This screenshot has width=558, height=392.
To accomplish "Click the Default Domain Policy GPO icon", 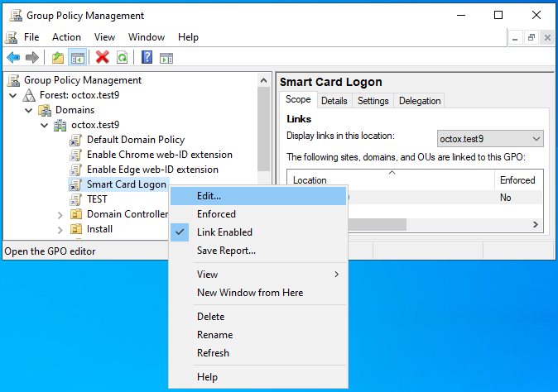I will coord(76,140).
